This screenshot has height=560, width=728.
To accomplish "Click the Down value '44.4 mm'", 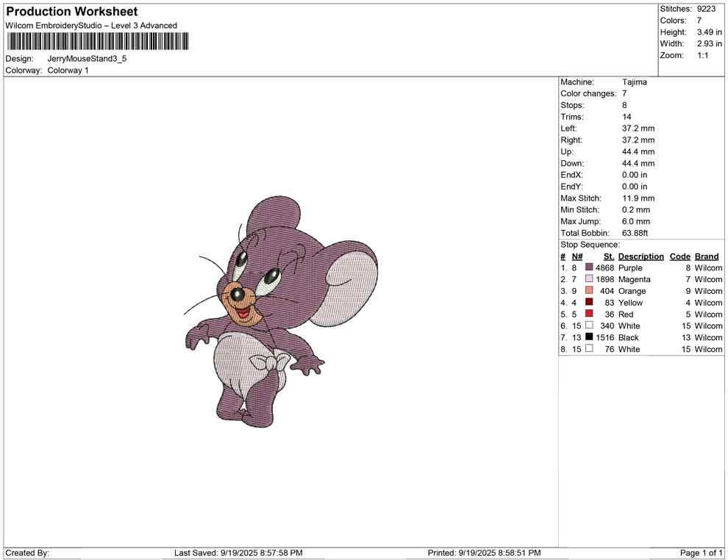I will tap(638, 163).
